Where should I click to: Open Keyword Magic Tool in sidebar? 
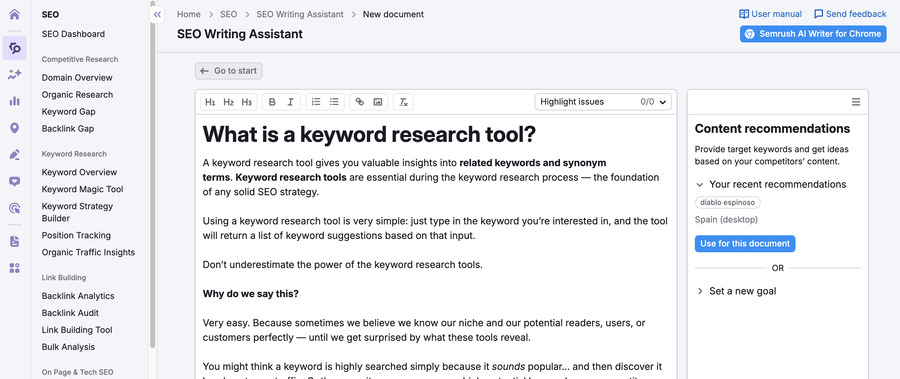(x=82, y=189)
